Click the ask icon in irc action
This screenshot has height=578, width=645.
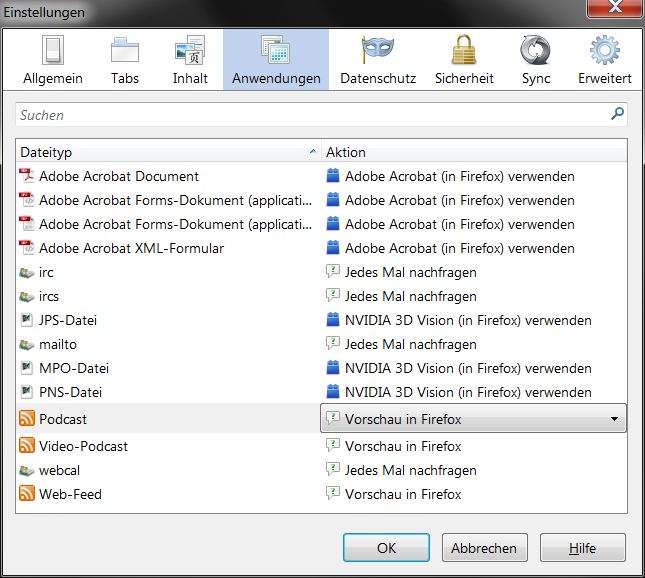333,272
